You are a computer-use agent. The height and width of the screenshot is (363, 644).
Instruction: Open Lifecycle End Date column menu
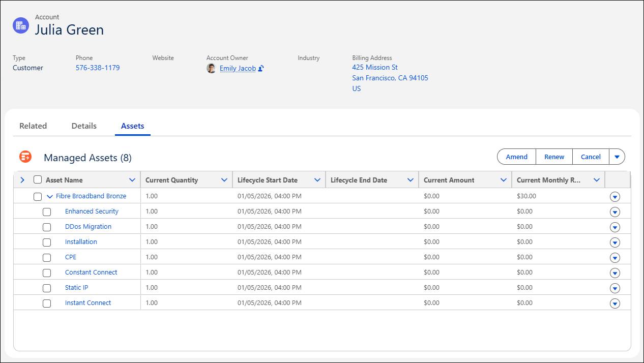tap(411, 180)
